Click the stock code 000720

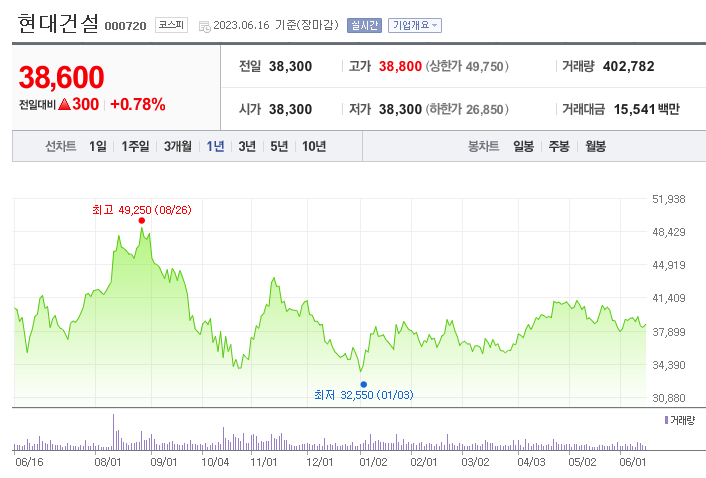pos(126,26)
